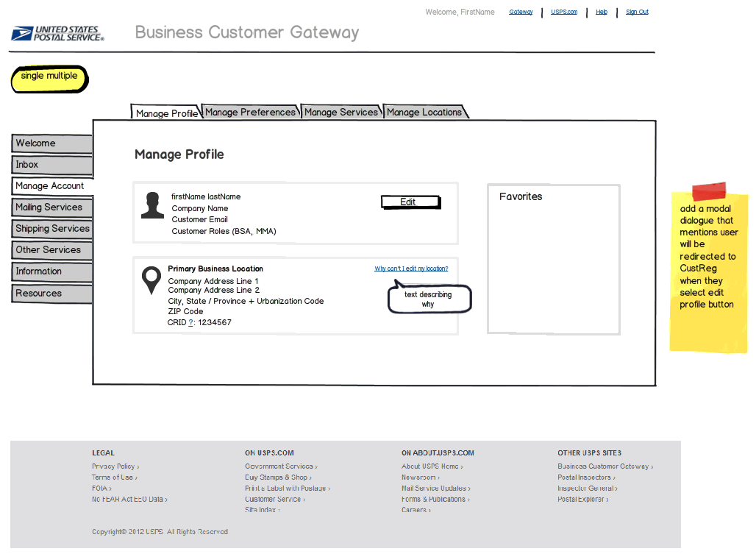
Task: Open the USPS.com header link
Action: (564, 12)
